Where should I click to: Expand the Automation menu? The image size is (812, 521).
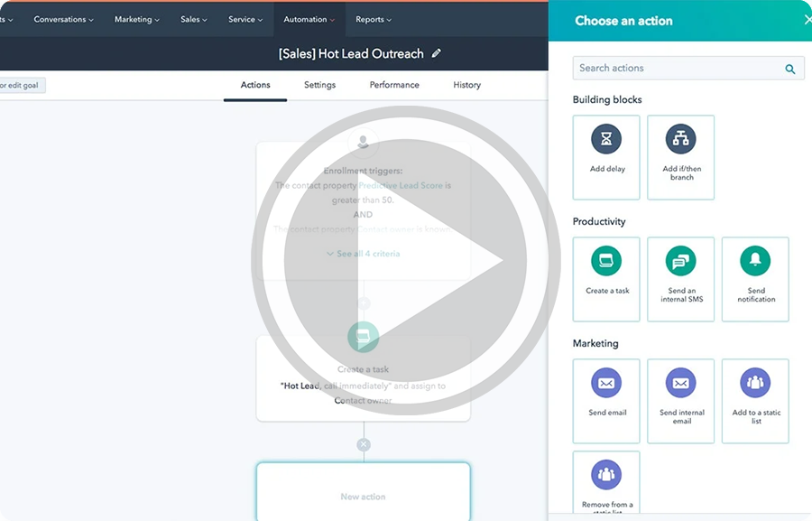(x=309, y=19)
